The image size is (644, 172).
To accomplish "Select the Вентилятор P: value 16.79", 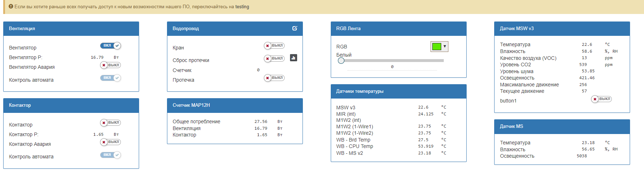I will click(x=97, y=57).
